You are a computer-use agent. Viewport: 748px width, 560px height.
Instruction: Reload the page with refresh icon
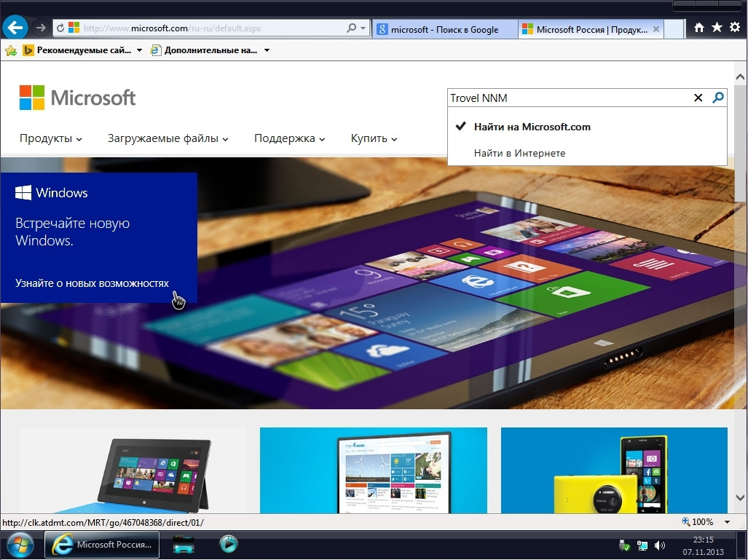60,28
